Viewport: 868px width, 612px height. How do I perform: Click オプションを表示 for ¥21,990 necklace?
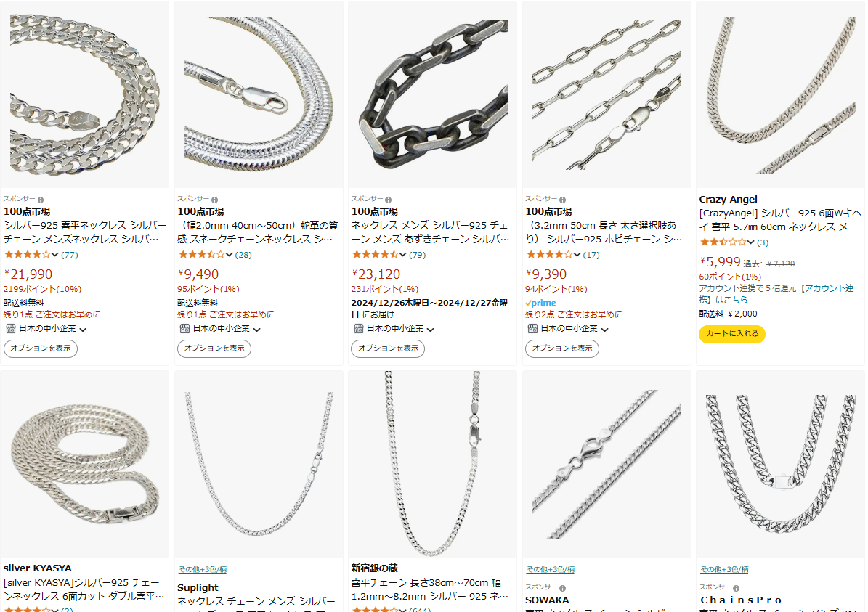[x=41, y=348]
